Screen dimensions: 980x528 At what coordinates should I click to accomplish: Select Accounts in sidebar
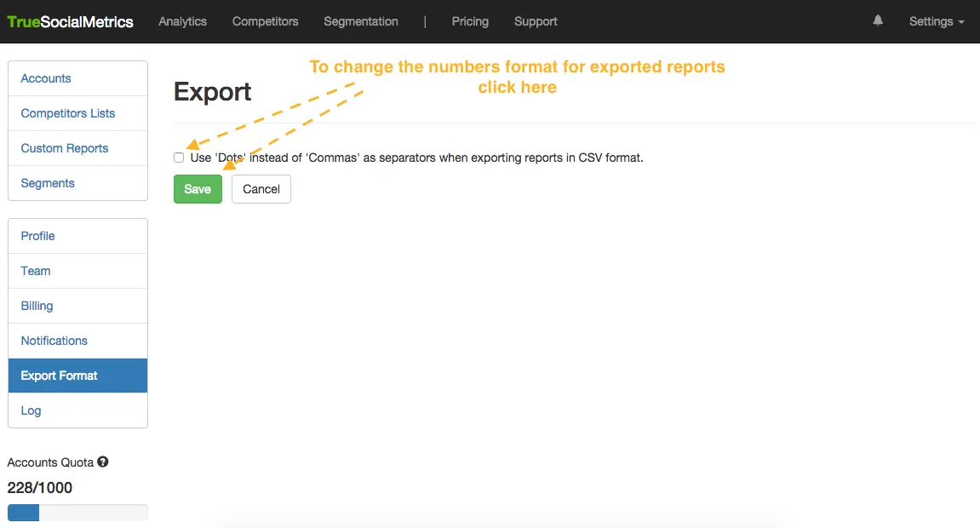46,78
